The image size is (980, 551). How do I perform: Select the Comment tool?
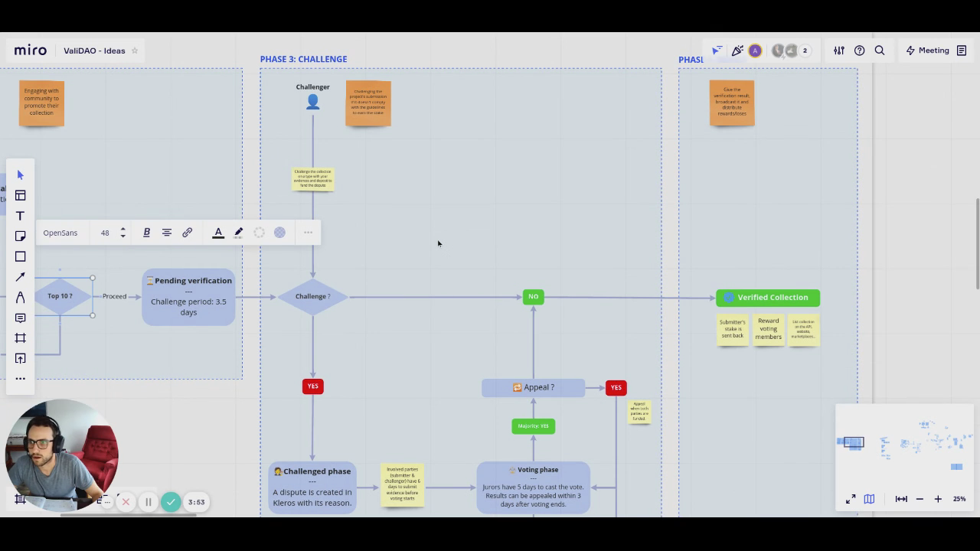coord(21,318)
